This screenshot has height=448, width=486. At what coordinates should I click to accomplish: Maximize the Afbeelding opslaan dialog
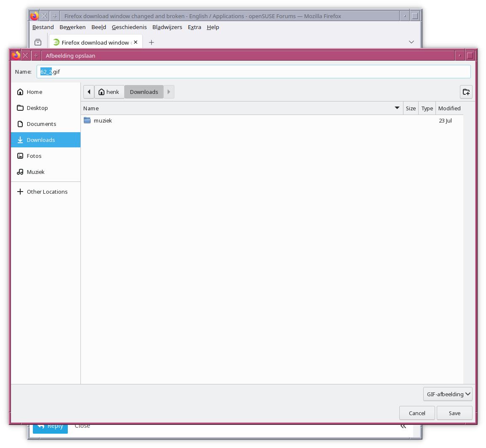click(x=470, y=56)
